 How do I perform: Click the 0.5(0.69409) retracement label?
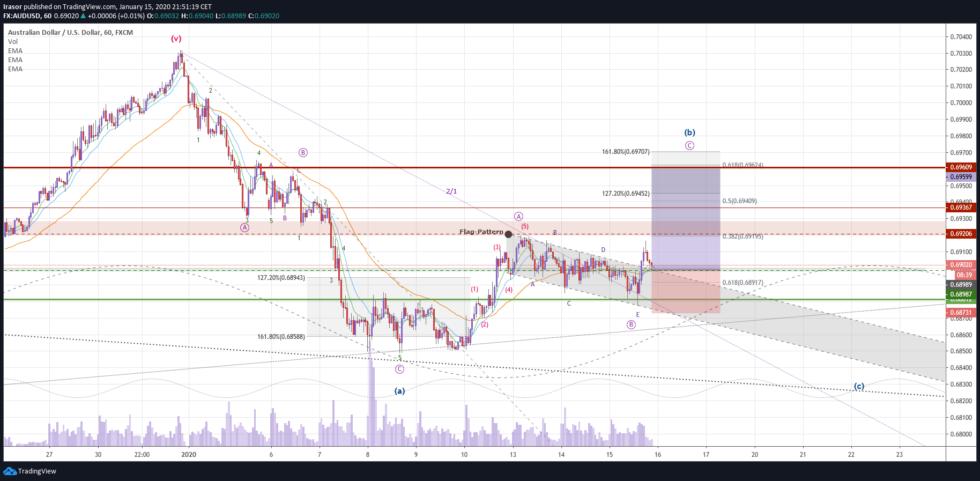(x=740, y=201)
